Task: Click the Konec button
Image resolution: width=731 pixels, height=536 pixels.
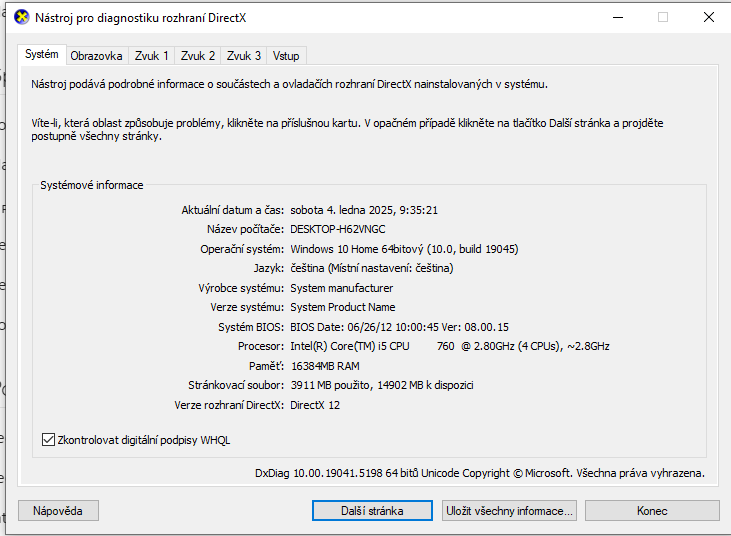Action: [x=652, y=511]
